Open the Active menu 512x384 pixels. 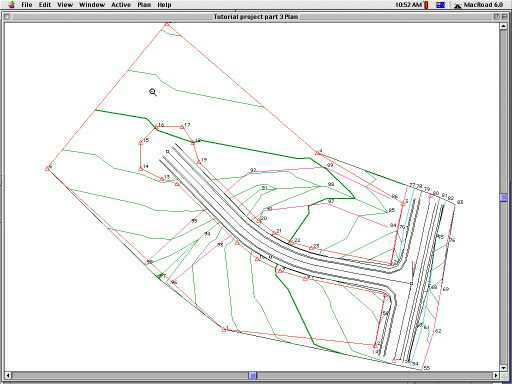pos(121,5)
